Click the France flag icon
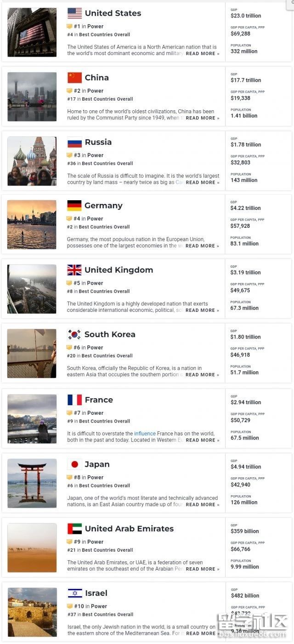The width and height of the screenshot is (294, 644). [x=74, y=400]
